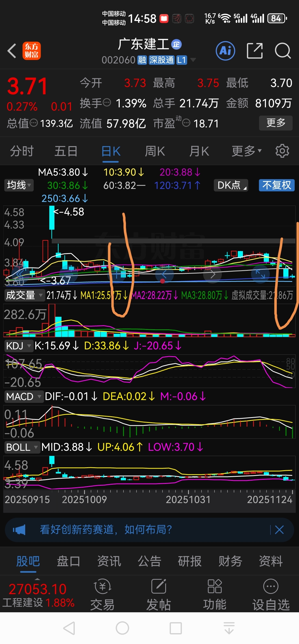Screen dimensions: 299x644
Task: Close the 创新药 banner with X
Action: (x=279, y=530)
